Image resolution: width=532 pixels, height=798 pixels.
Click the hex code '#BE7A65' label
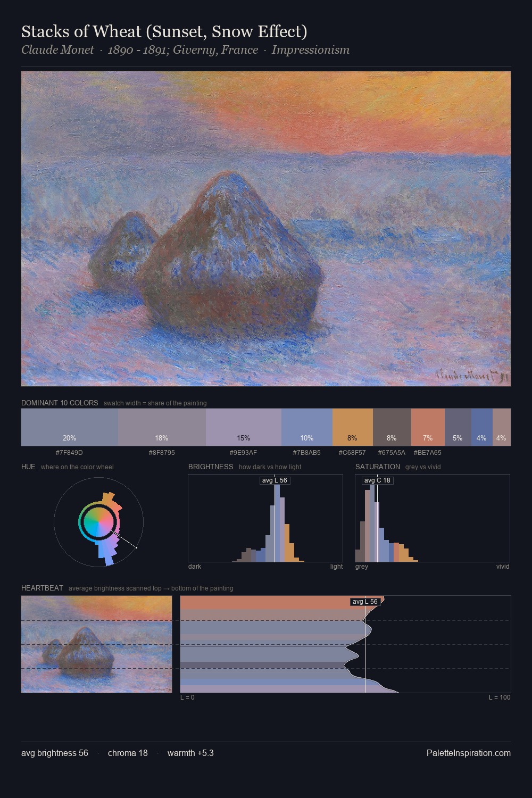427,453
